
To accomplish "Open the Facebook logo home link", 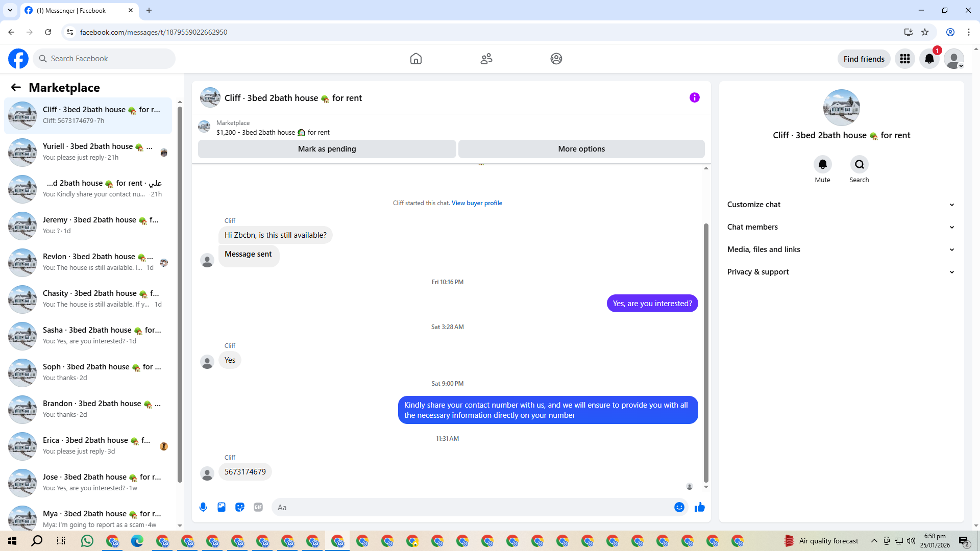I will [18, 59].
